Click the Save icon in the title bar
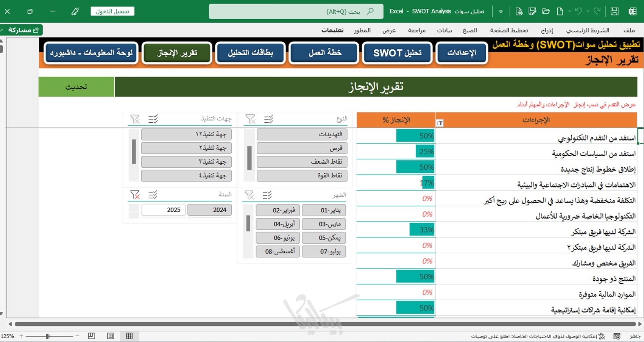The width and height of the screenshot is (644, 342). tap(614, 11)
